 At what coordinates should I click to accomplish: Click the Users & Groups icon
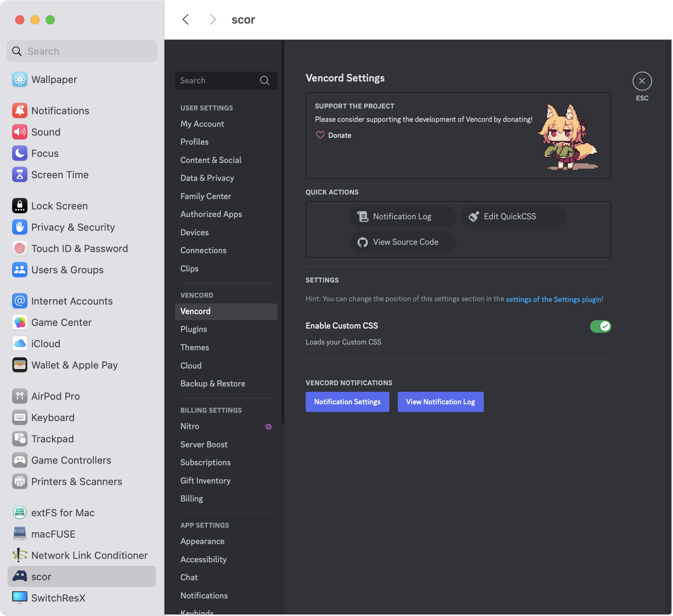click(x=20, y=270)
